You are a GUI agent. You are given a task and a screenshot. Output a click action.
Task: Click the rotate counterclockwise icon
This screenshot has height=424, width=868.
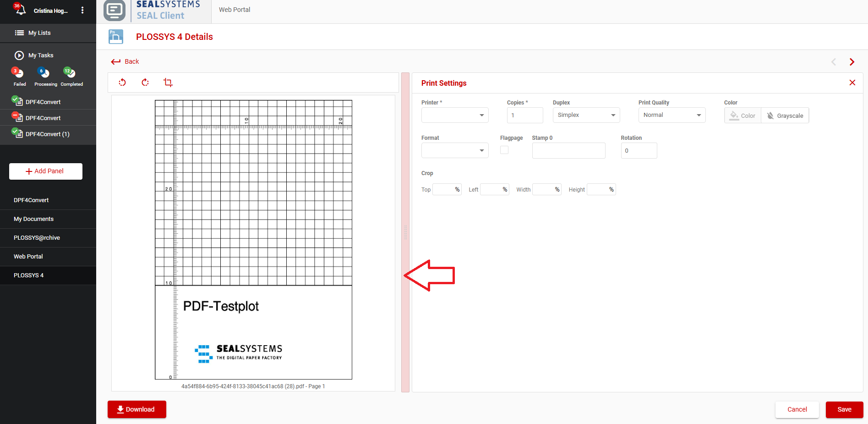pyautogui.click(x=122, y=83)
